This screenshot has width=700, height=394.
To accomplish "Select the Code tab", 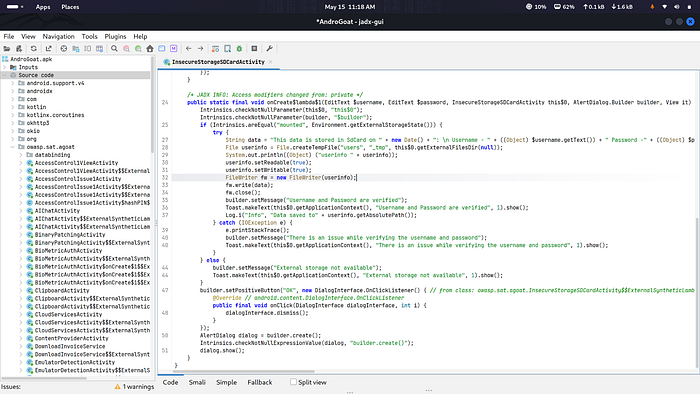I will 170,382.
